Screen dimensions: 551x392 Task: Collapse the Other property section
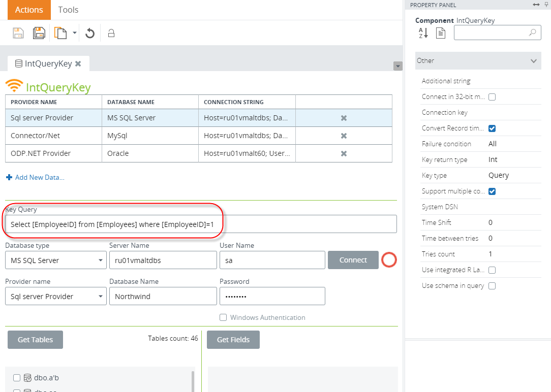[x=533, y=61]
